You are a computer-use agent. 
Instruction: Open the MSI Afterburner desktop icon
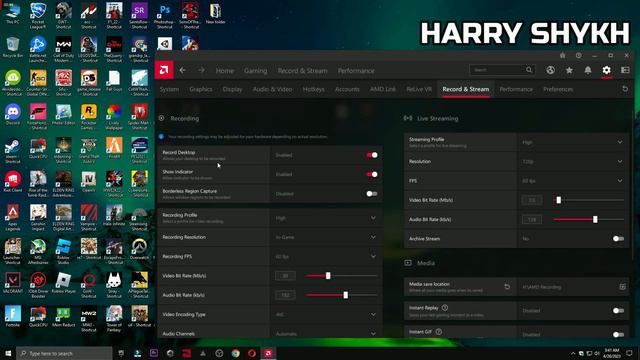coord(38,251)
